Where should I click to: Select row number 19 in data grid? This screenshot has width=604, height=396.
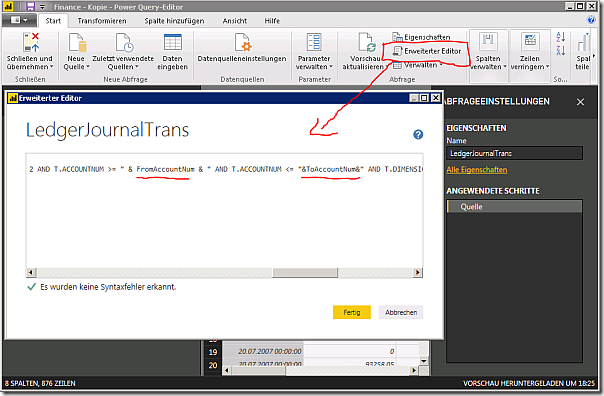[213, 352]
